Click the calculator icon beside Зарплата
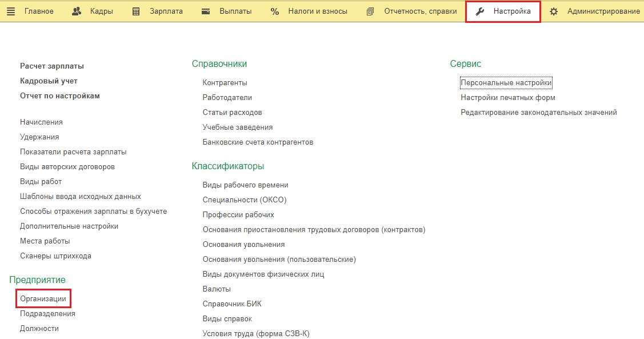The height and width of the screenshot is (339, 644). click(136, 11)
